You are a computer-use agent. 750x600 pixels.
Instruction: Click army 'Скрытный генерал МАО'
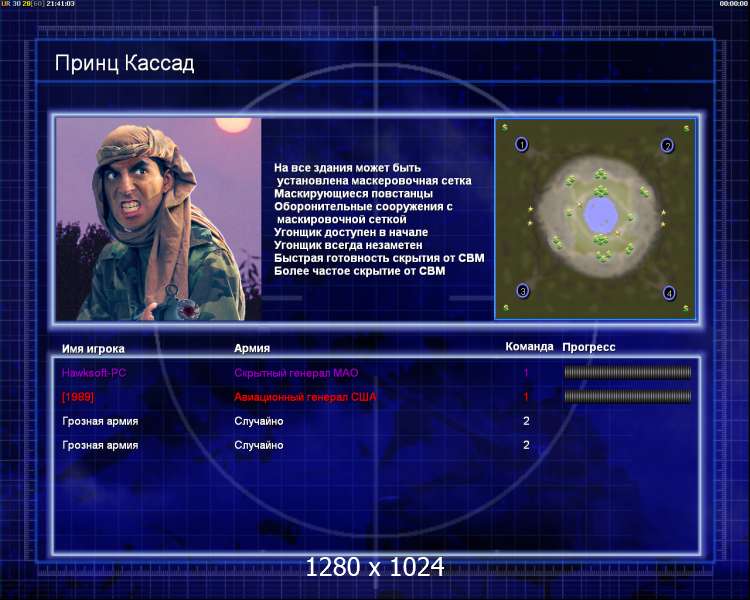(x=296, y=373)
